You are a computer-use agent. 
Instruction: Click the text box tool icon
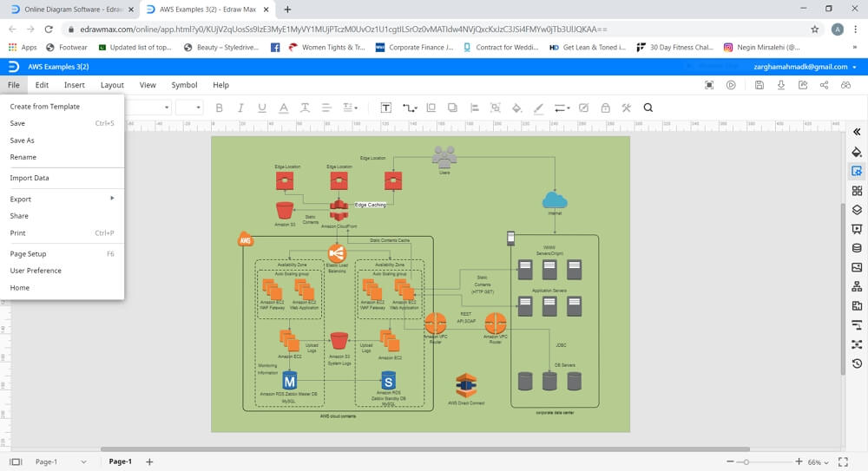tap(386, 108)
